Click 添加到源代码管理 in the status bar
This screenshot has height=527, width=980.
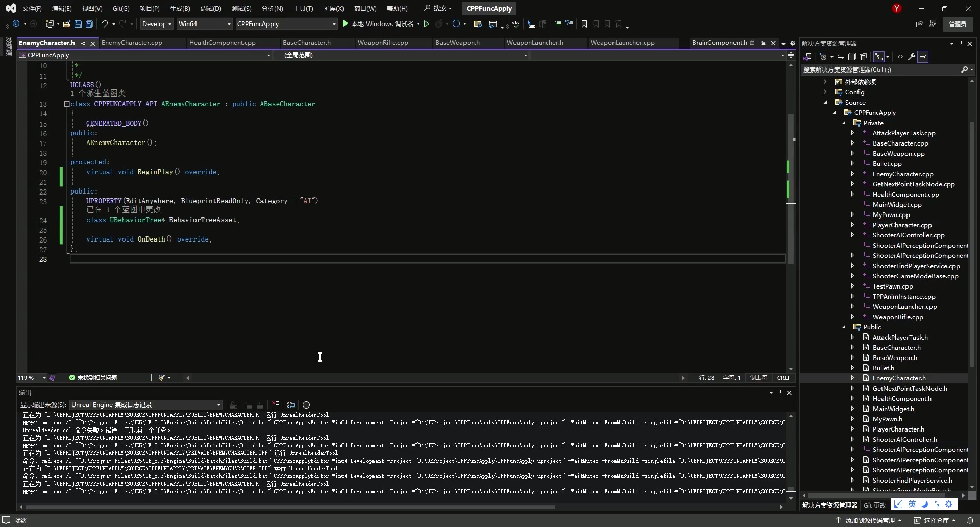tap(870, 520)
